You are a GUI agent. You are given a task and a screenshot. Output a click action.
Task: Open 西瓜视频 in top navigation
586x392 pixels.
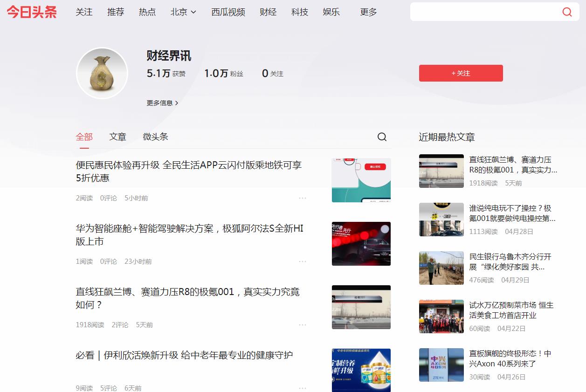pyautogui.click(x=228, y=12)
